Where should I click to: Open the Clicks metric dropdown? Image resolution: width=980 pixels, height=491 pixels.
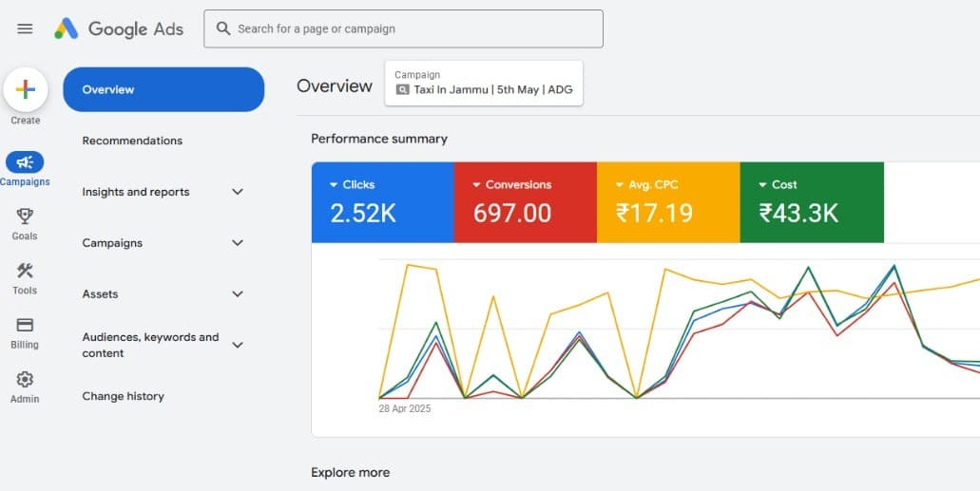click(334, 185)
